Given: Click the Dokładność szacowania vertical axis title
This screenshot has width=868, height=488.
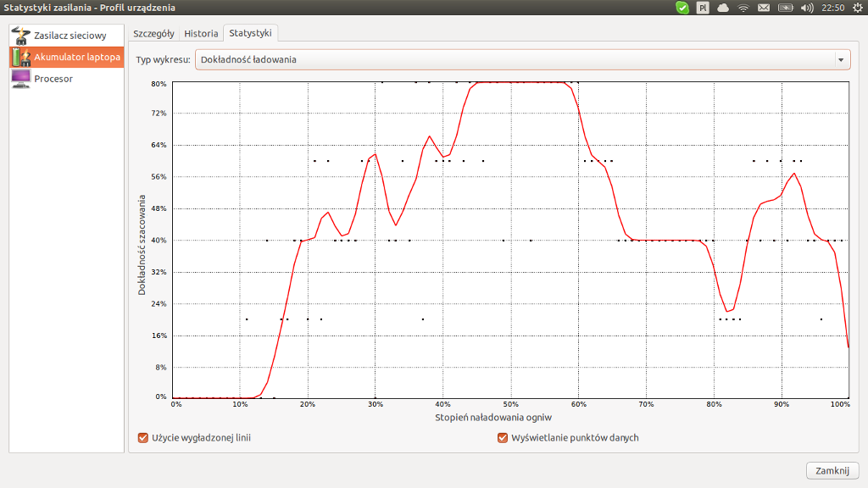Looking at the screenshot, I should 142,245.
